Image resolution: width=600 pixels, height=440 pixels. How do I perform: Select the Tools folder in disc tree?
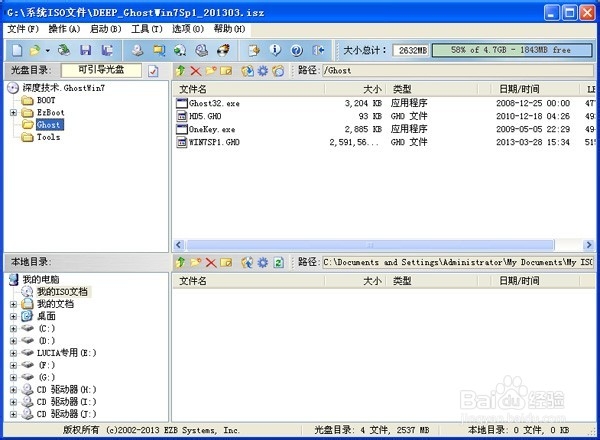[x=48, y=137]
